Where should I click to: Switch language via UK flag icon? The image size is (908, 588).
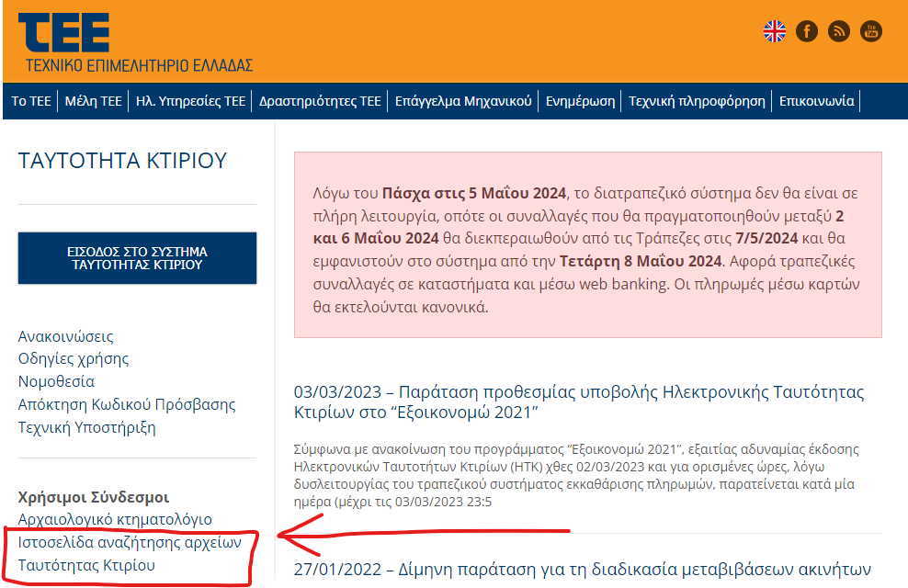tap(775, 31)
